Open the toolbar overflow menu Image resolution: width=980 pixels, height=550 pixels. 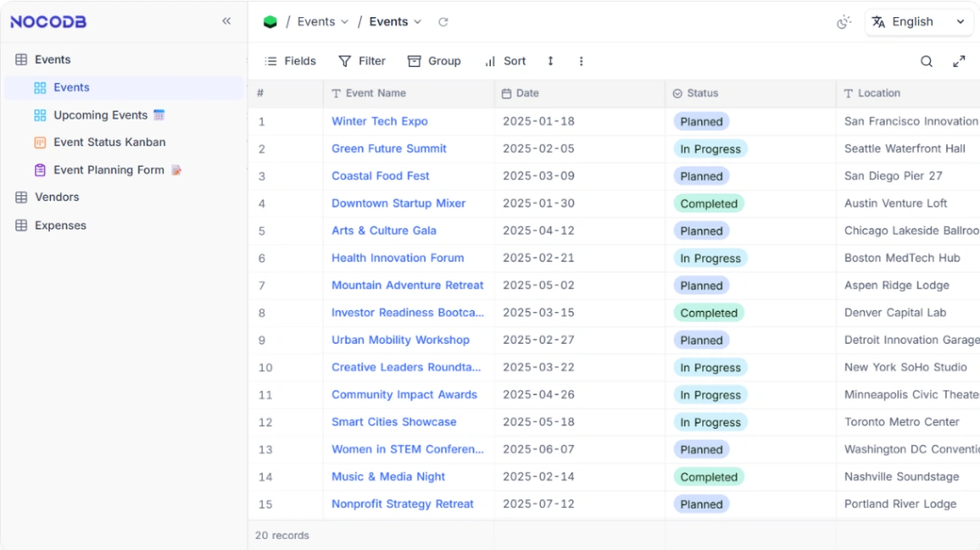click(581, 61)
